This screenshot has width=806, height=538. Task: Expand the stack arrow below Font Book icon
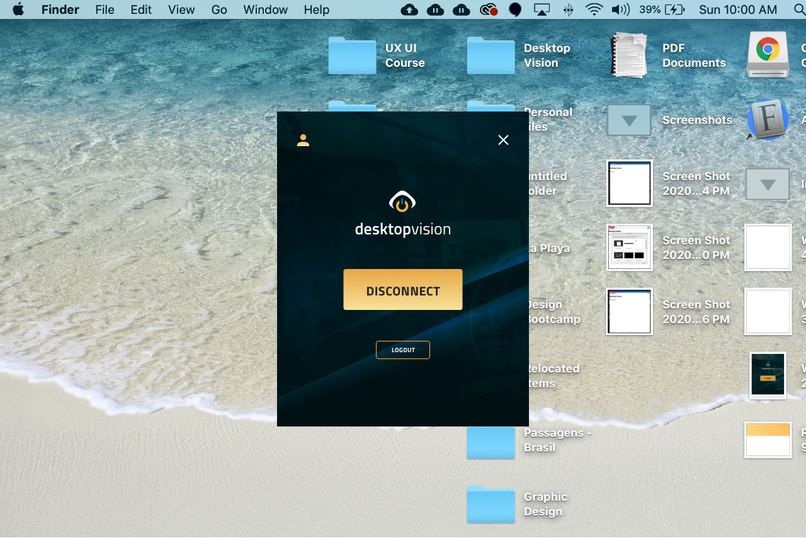(x=767, y=184)
